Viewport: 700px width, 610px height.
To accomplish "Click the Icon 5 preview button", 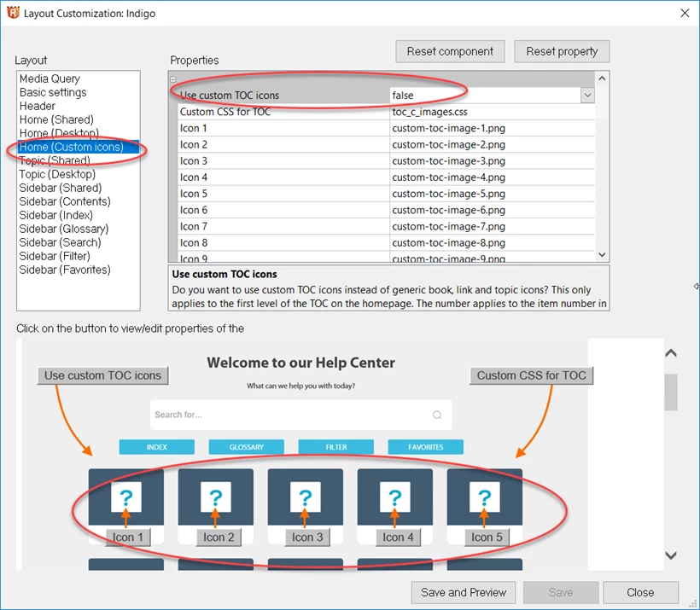I will 487,537.
